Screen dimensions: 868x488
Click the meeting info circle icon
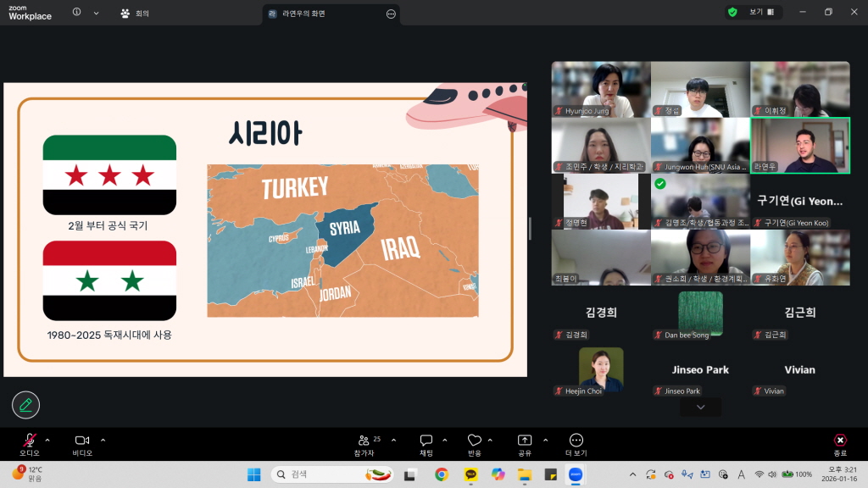77,13
